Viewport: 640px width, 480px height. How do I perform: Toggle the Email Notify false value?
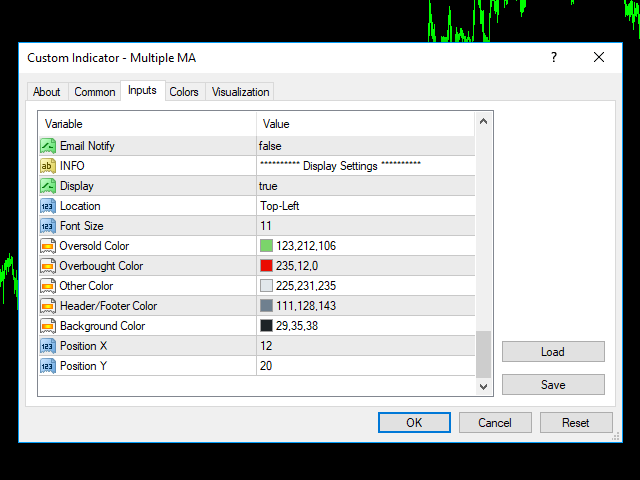point(364,146)
